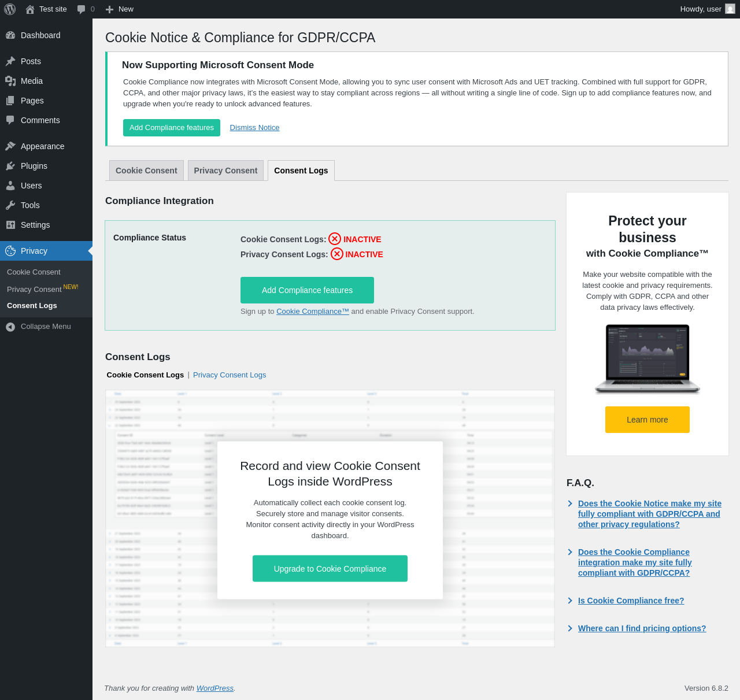Click the plus New icon in admin bar
Viewport: 740px width, 700px height.
click(109, 9)
